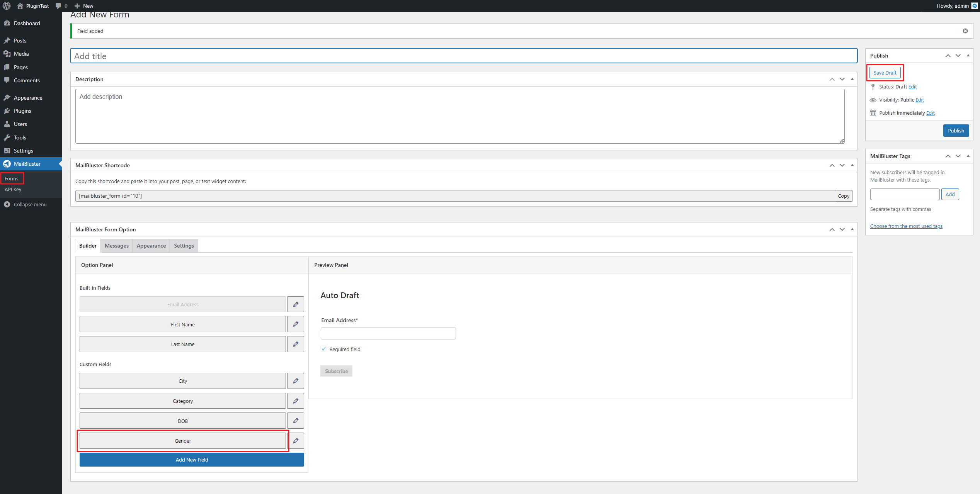Viewport: 980px width, 494px height.
Task: Move Description panel down with chevron
Action: [x=842, y=79]
